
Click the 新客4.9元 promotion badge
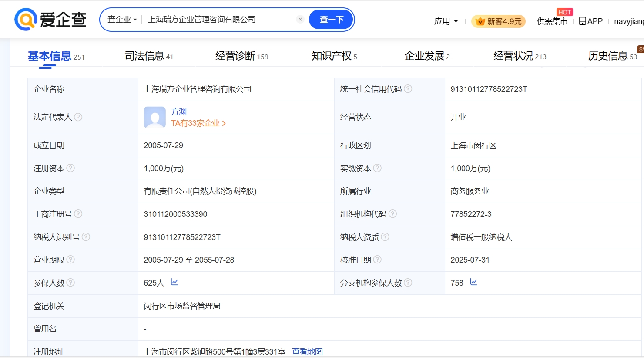click(x=498, y=21)
